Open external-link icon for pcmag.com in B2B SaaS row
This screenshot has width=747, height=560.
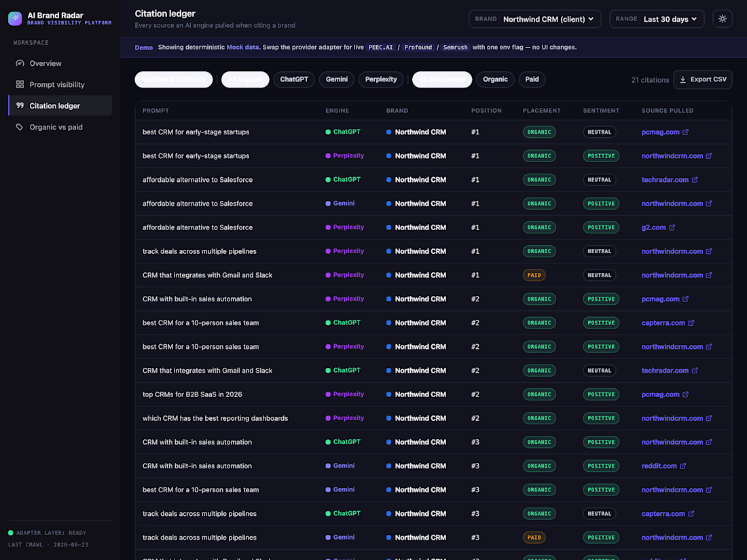[686, 394]
